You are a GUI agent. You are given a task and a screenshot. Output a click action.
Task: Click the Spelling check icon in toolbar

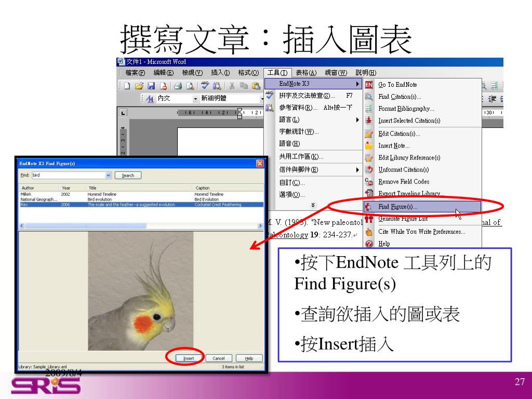click(x=205, y=85)
